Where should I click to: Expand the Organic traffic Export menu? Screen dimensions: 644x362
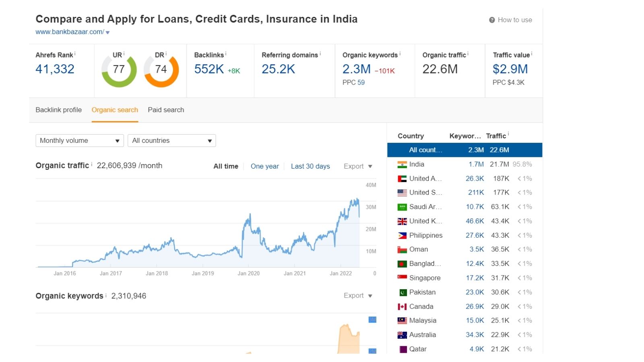pyautogui.click(x=358, y=167)
